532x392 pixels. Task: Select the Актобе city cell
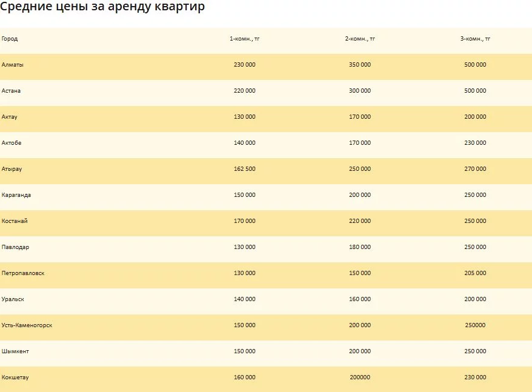click(x=12, y=143)
